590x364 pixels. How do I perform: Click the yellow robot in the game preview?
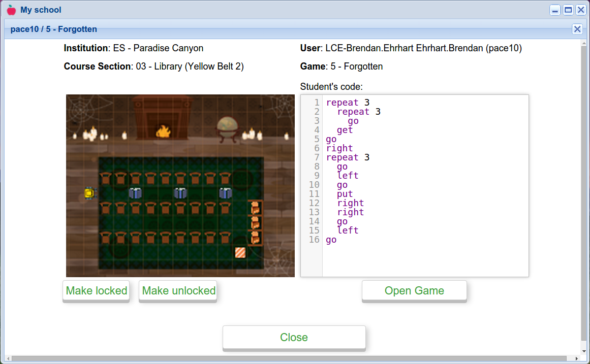tap(90, 193)
